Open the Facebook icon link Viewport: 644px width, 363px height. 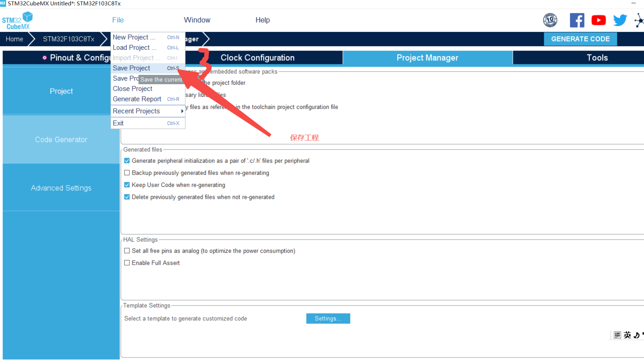coord(577,20)
